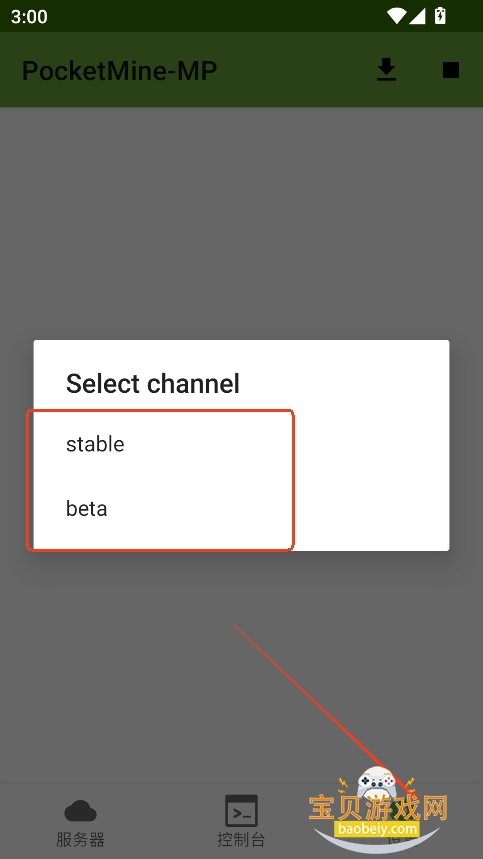This screenshot has width=483, height=859.
Task: Click the Select channel dialog heading
Action: (153, 383)
